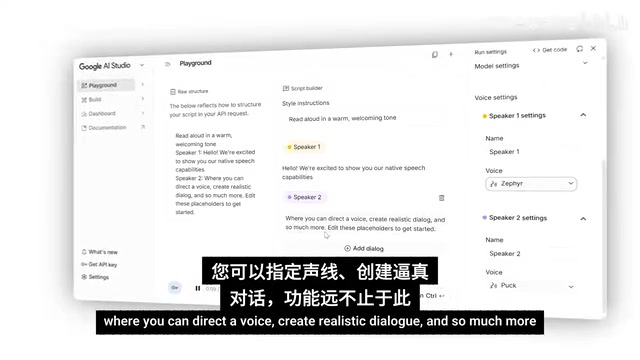Expand the Playground chevron arrow

[x=142, y=84]
